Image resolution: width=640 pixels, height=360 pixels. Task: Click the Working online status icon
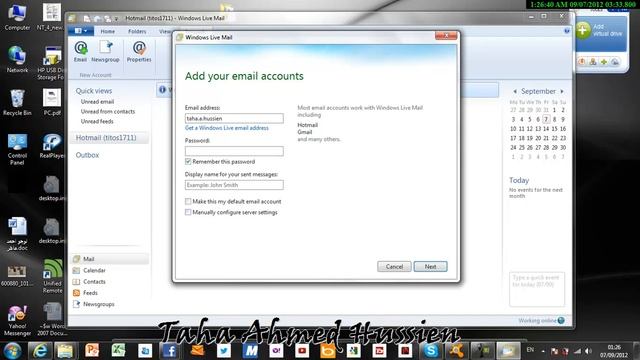click(x=561, y=320)
